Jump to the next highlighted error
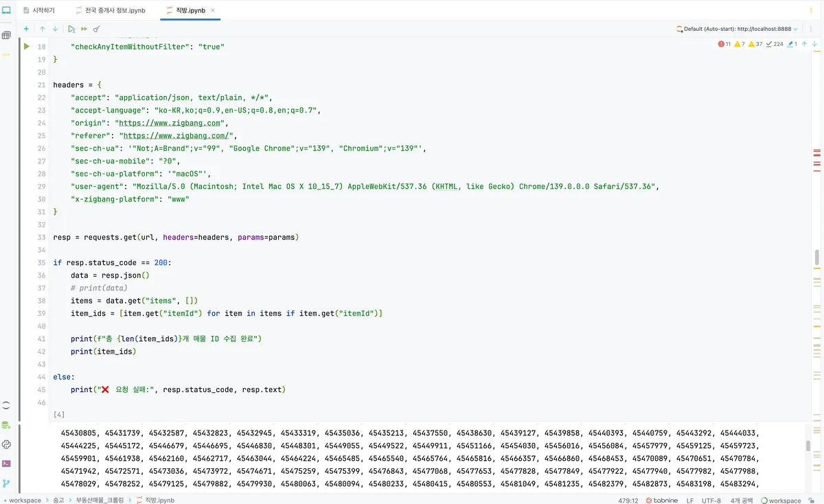The height and width of the screenshot is (504, 824). click(x=814, y=44)
